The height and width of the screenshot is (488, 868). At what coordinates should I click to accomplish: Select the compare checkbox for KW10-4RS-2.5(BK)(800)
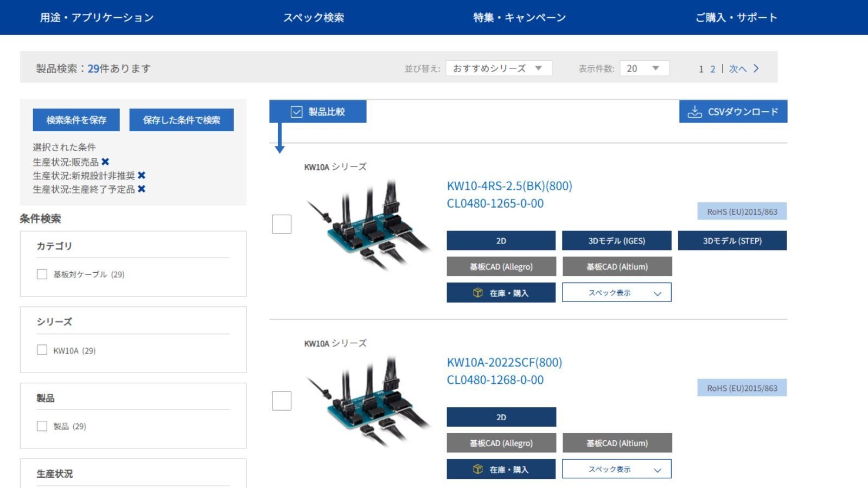pyautogui.click(x=282, y=224)
